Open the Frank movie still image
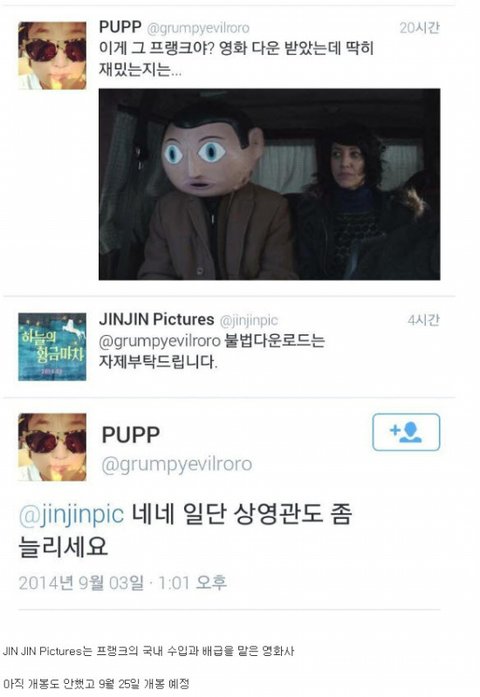The width and height of the screenshot is (480, 697). tap(269, 184)
